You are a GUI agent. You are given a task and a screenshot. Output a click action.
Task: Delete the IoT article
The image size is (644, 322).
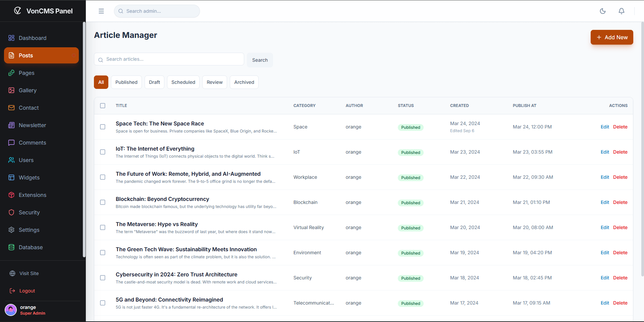click(620, 152)
